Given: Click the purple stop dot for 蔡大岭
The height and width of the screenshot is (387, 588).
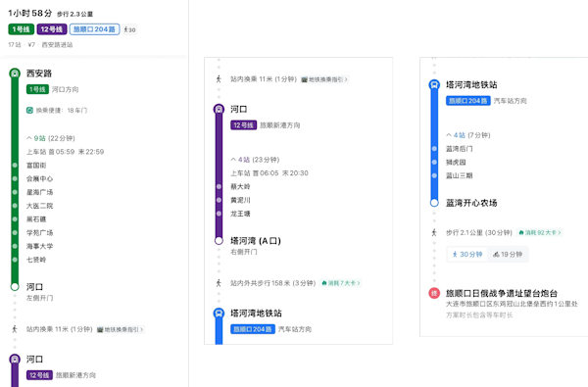Looking at the screenshot, I should (x=219, y=186).
